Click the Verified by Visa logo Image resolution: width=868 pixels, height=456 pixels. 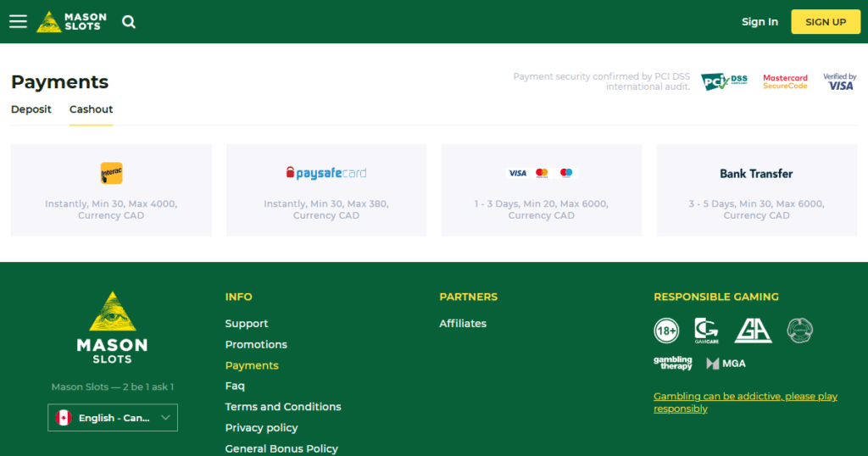[x=839, y=81]
